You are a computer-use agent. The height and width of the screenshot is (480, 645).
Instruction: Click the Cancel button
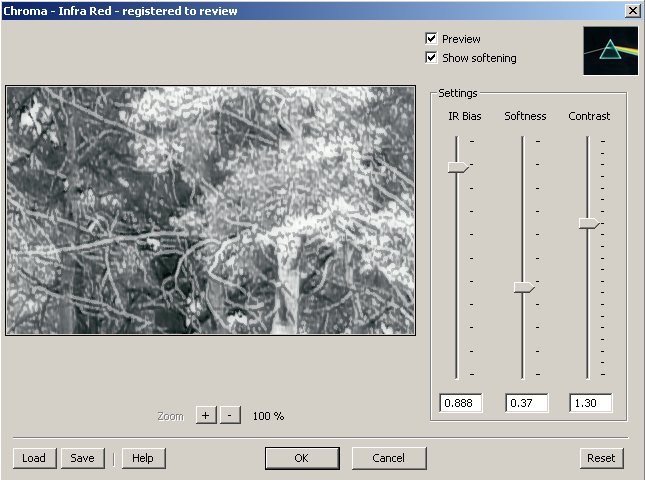[x=389, y=458]
